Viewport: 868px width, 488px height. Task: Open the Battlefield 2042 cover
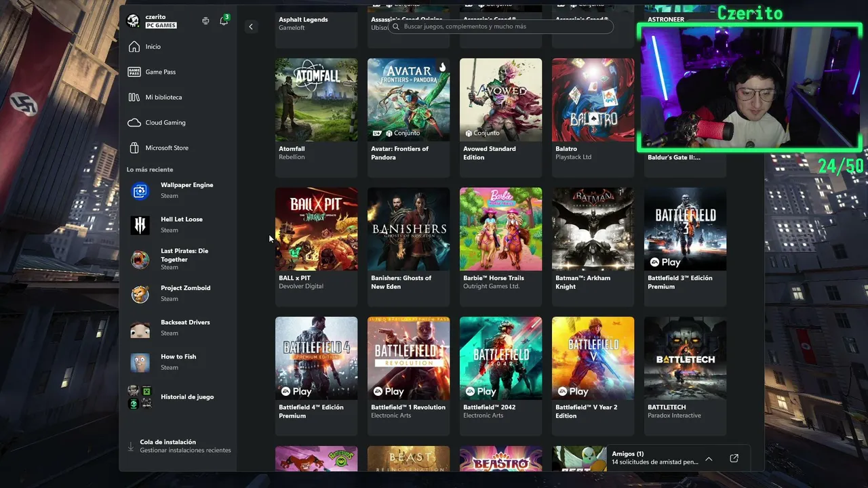(500, 359)
